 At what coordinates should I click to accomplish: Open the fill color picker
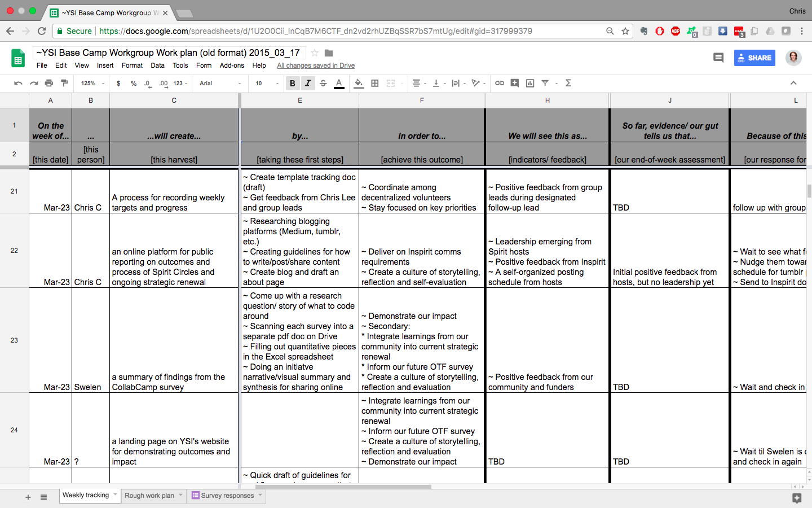359,84
